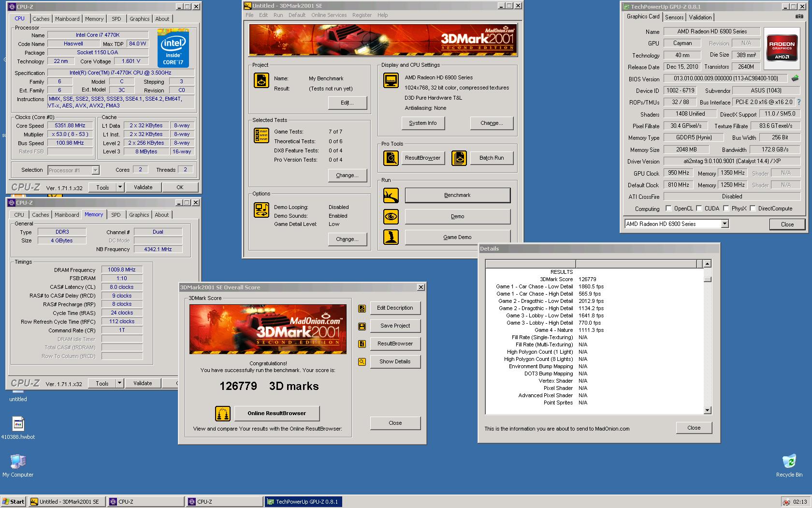Click the icon beside Edit Description

point(362,309)
